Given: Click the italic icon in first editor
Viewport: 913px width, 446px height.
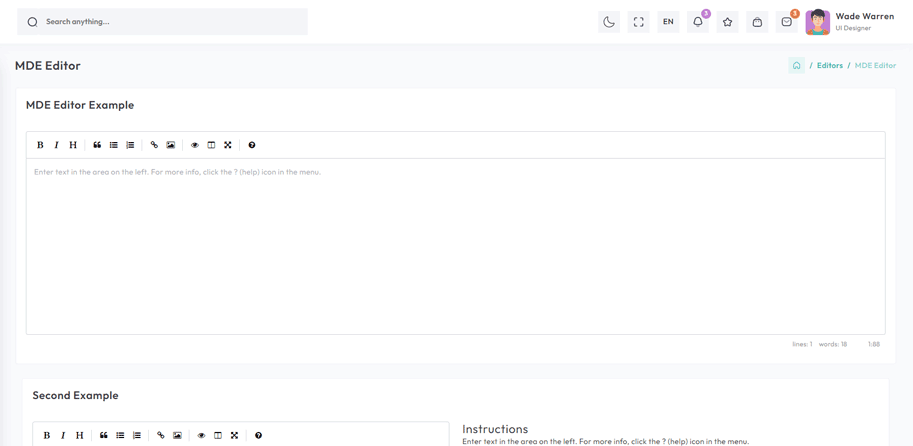Looking at the screenshot, I should (56, 145).
